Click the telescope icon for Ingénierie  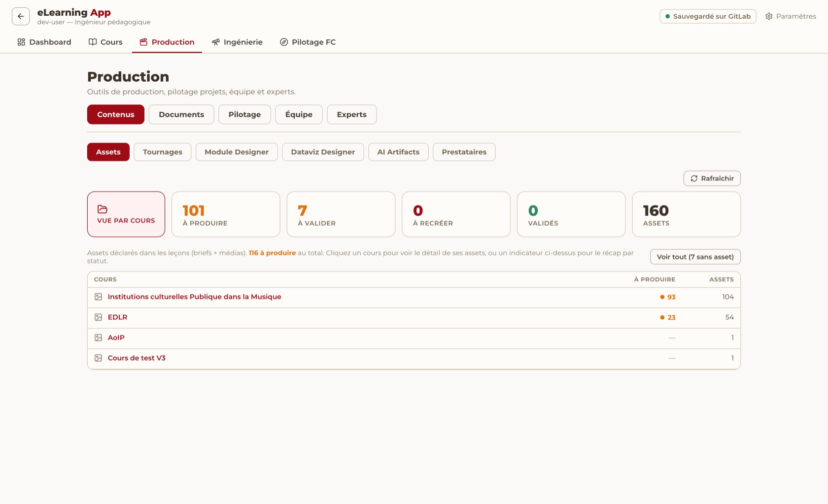coord(215,42)
